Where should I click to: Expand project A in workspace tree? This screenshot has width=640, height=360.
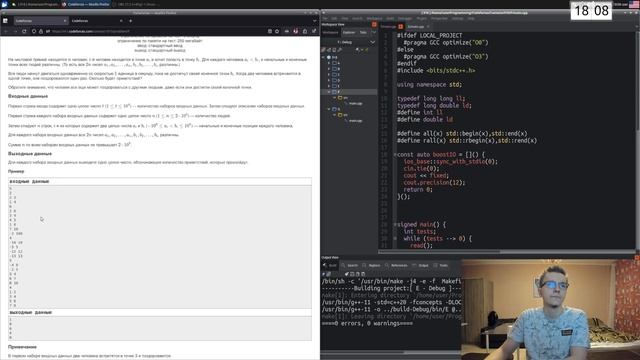(329, 63)
